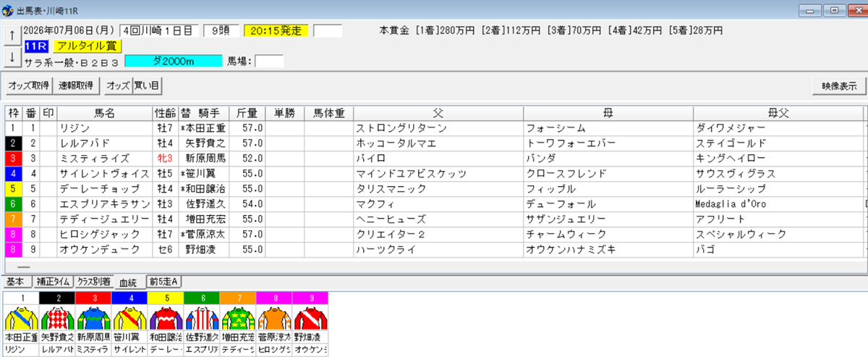Screen dimensions: 868x357
Task: Switch to the 補正タイム tab
Action: tap(54, 282)
